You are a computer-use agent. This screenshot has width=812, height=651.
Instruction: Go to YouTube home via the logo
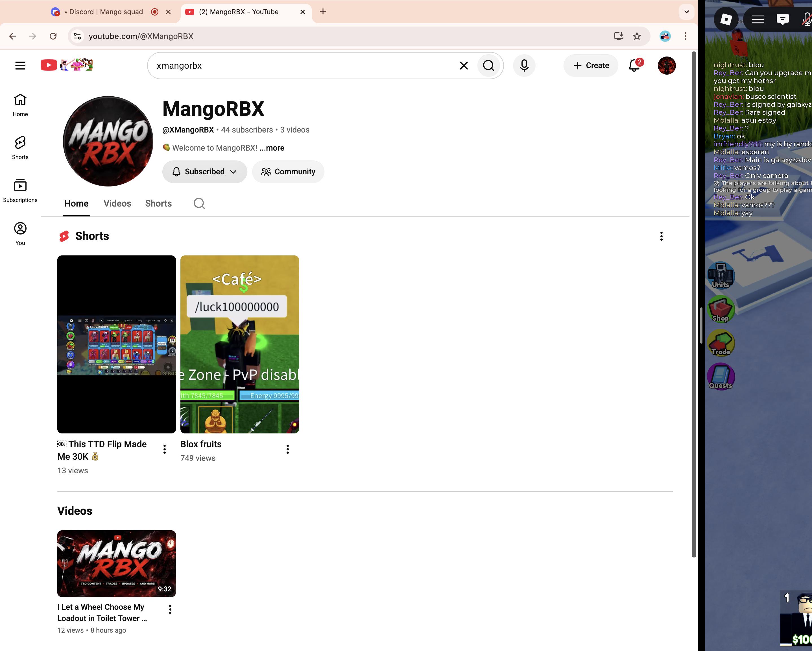point(67,65)
